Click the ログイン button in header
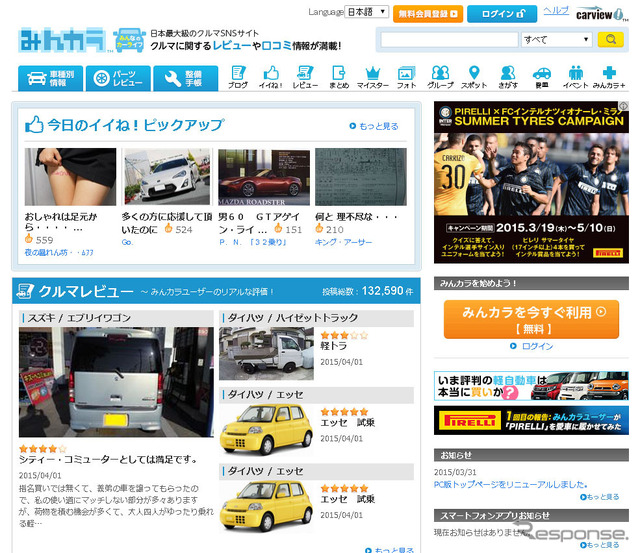This screenshot has height=553, width=640. coord(502,14)
